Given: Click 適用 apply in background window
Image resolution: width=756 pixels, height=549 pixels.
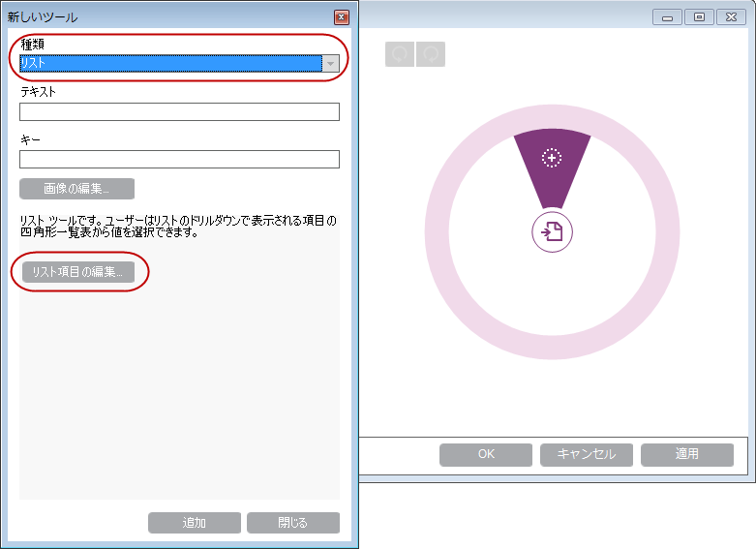Looking at the screenshot, I should point(687,454).
